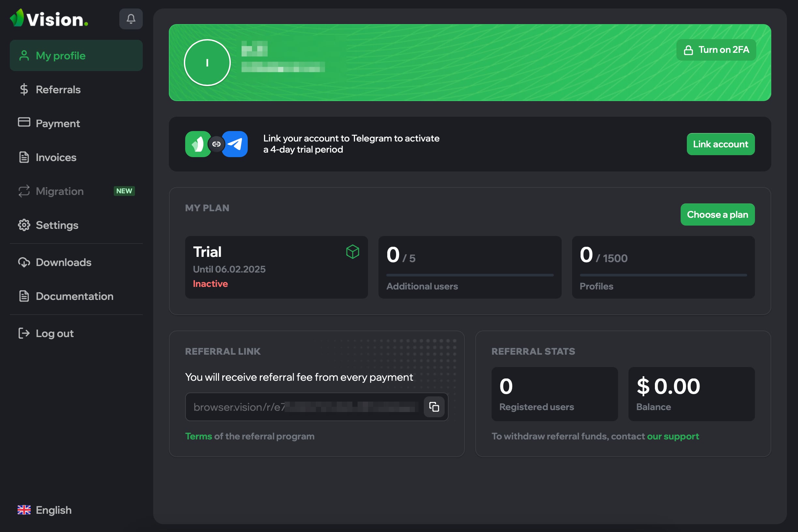Click Until 06.02.2025 text

(229, 269)
